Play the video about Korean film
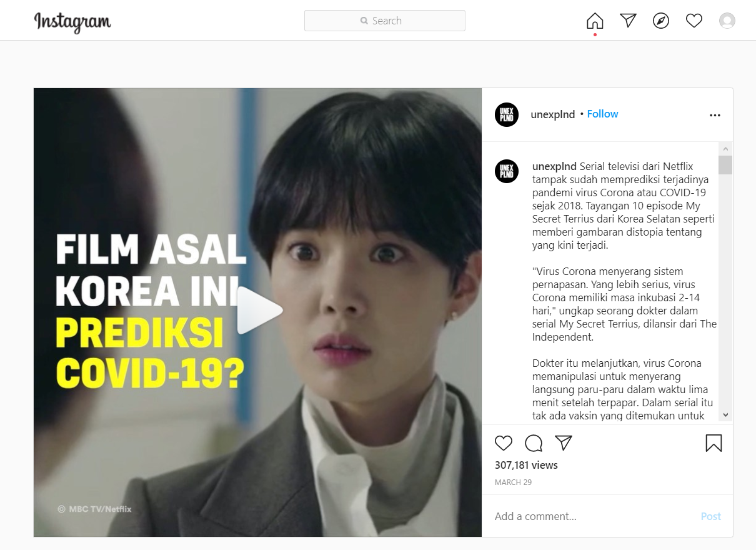Viewport: 756px width, 550px height. (x=259, y=311)
